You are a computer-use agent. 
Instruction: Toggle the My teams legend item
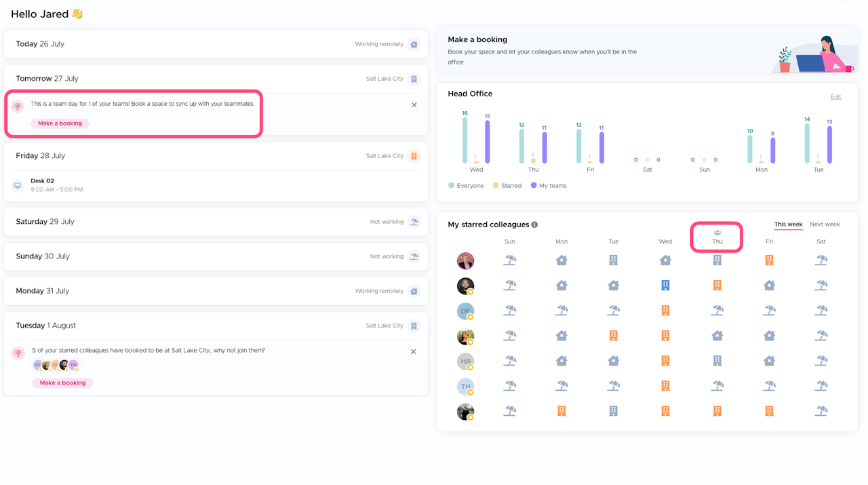[x=549, y=185]
